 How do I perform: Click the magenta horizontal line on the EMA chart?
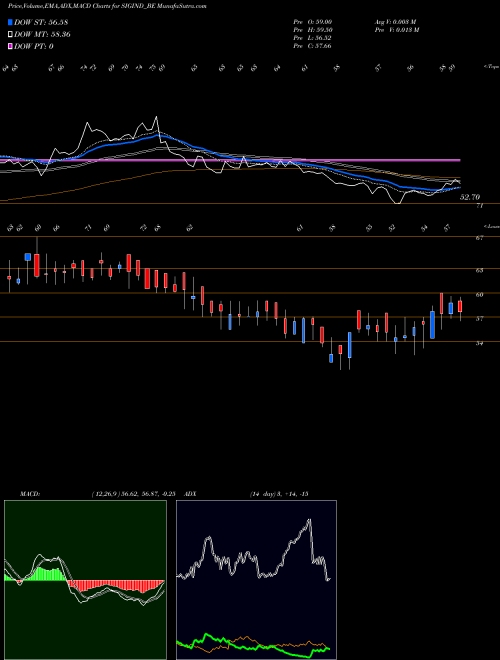[230, 160]
